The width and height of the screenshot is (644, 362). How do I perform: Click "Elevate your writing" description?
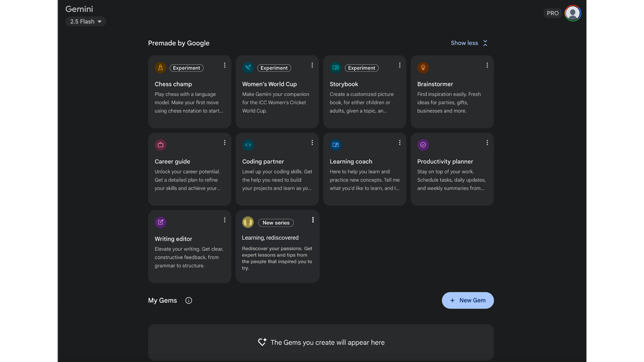tap(189, 257)
